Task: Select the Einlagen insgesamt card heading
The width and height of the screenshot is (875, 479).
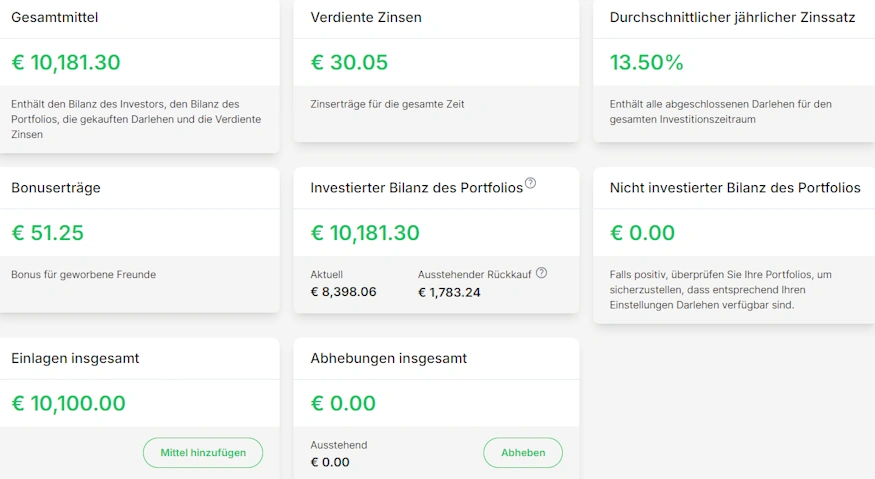Action: 75,358
